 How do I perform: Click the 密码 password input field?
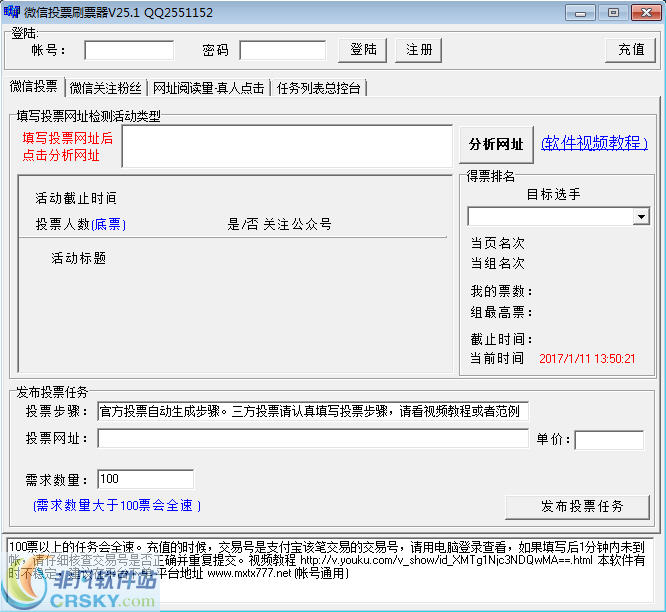pyautogui.click(x=282, y=51)
